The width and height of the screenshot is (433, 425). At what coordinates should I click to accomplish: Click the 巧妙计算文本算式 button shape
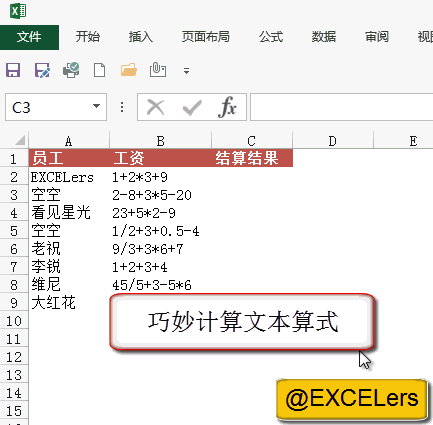tap(242, 322)
